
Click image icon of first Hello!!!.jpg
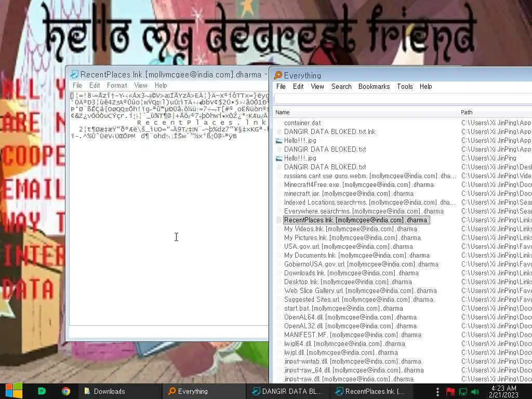click(279, 140)
